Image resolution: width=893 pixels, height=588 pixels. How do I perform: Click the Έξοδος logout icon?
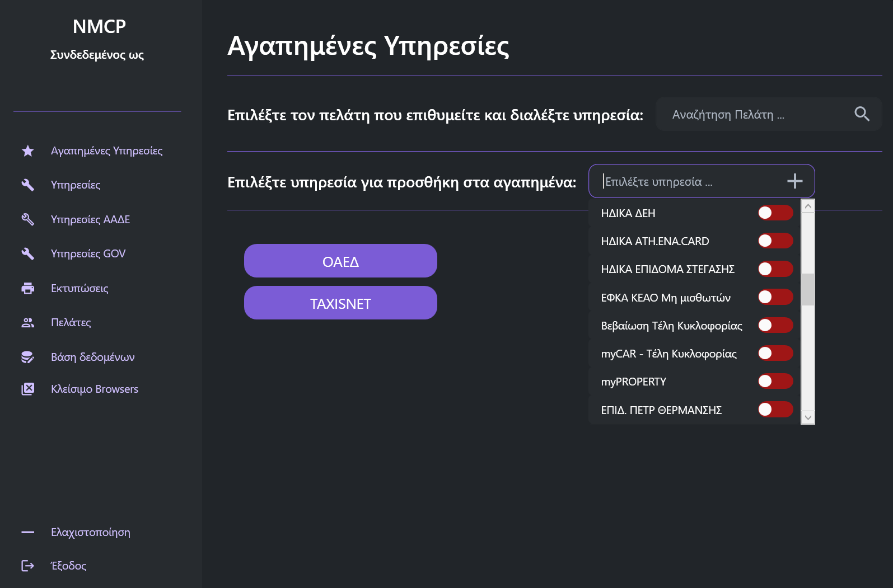click(x=28, y=566)
